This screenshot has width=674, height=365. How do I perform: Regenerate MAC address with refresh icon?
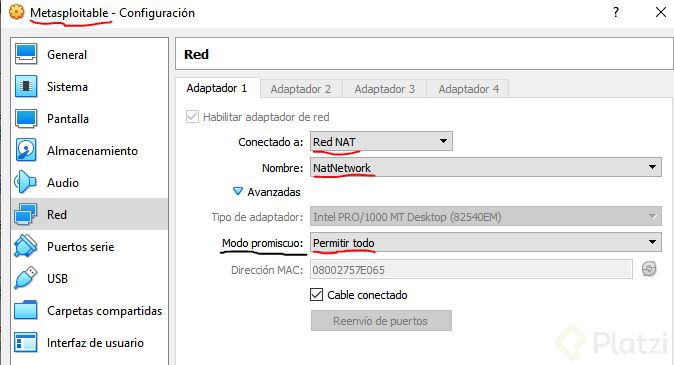[649, 270]
